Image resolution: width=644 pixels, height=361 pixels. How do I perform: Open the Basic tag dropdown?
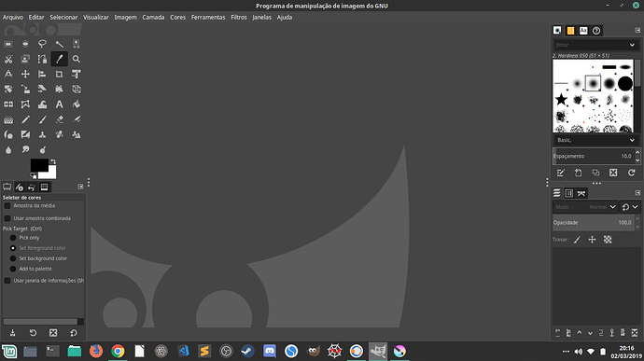pos(632,141)
